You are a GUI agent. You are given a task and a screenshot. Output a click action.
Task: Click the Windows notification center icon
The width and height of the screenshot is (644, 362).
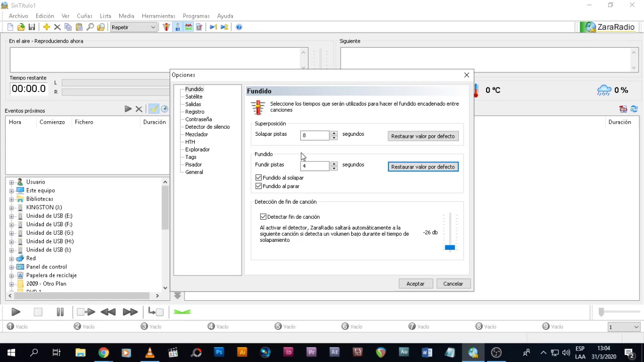click(629, 353)
